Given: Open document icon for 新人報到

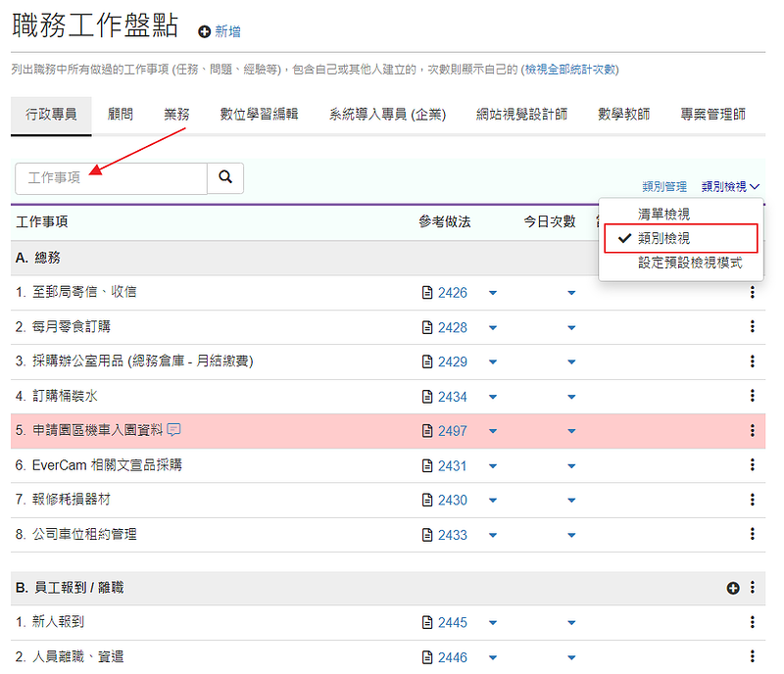Looking at the screenshot, I should [427, 622].
